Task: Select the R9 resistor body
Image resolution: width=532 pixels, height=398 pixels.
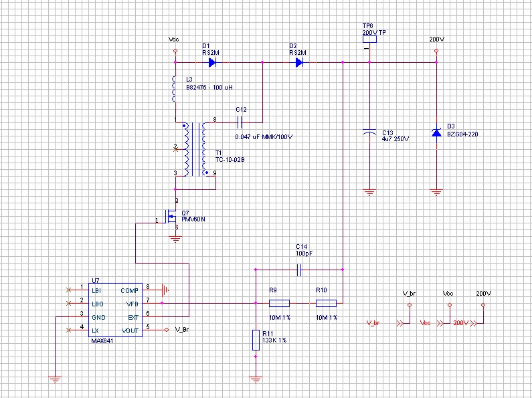Action: coord(278,303)
